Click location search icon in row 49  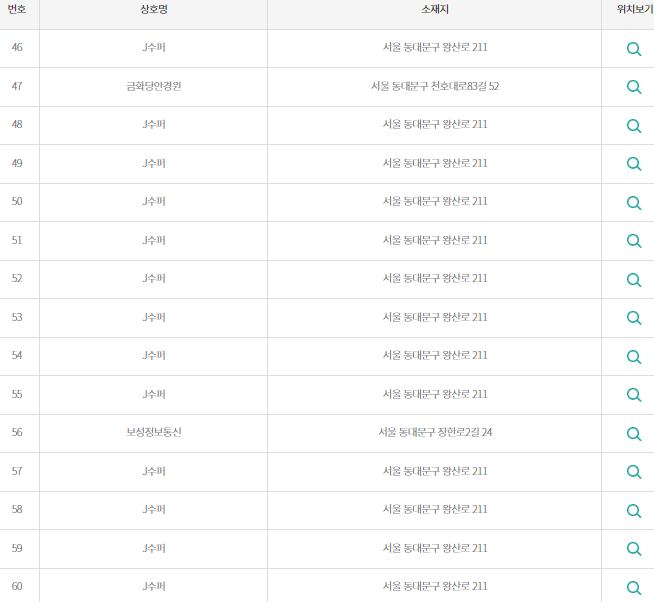(x=634, y=164)
